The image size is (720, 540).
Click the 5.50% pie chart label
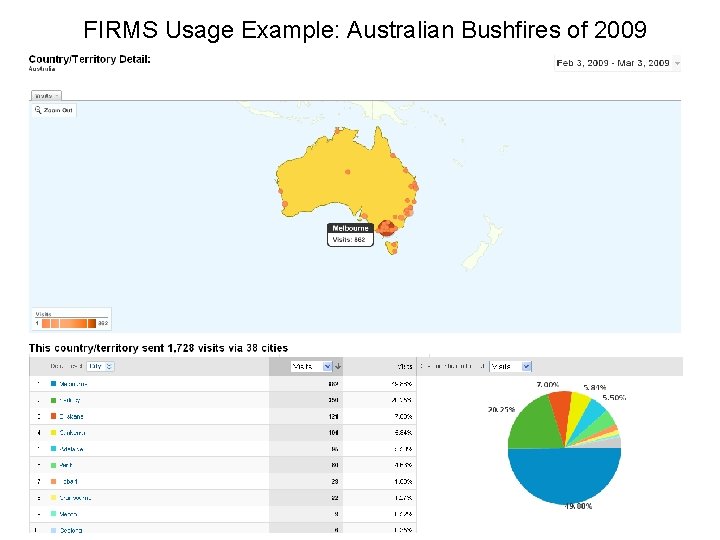click(614, 398)
